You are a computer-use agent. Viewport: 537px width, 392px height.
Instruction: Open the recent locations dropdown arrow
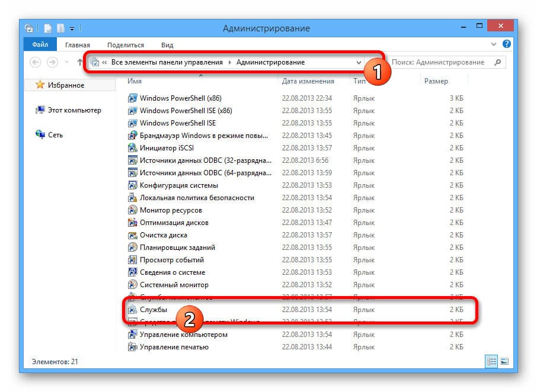[67, 62]
